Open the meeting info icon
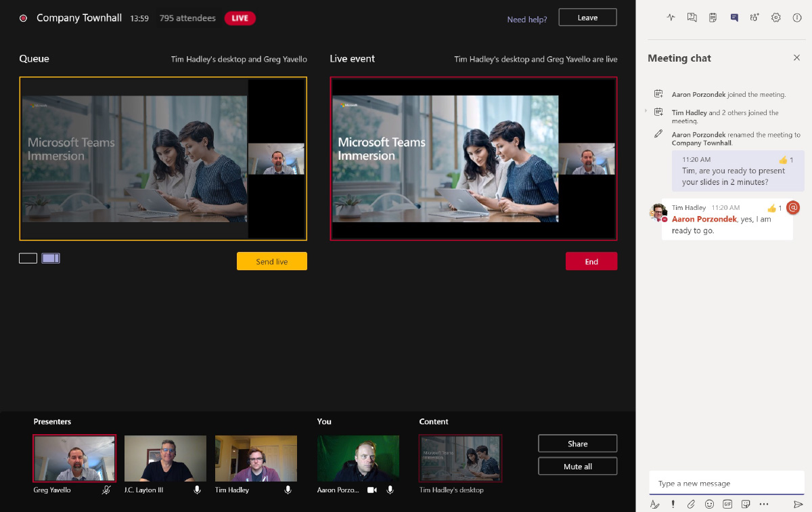 pos(797,18)
